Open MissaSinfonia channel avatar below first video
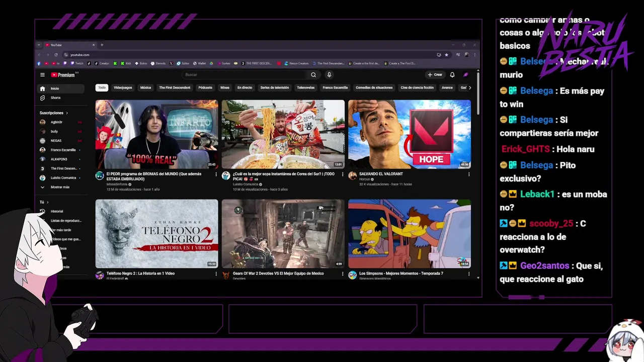The height and width of the screenshot is (362, 644). click(100, 175)
